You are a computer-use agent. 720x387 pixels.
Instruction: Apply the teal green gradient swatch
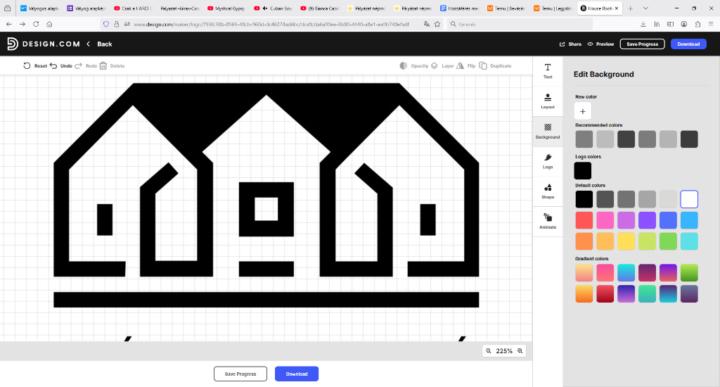pos(647,294)
